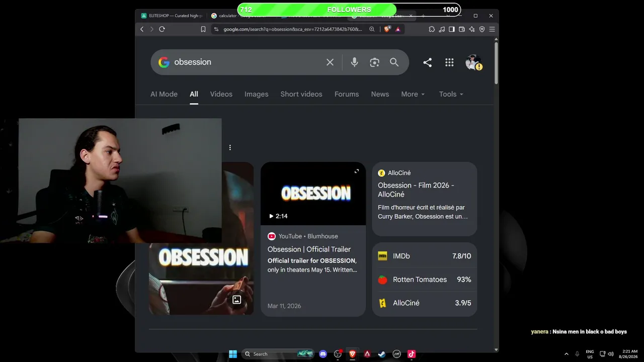Image resolution: width=644 pixels, height=362 pixels.
Task: Switch the ENG US input language
Action: (x=590, y=354)
